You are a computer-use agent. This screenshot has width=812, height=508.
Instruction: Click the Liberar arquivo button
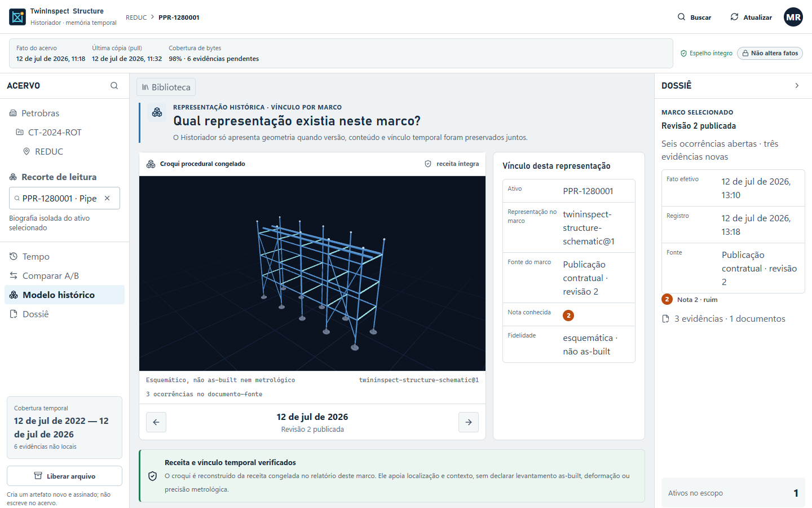64,476
